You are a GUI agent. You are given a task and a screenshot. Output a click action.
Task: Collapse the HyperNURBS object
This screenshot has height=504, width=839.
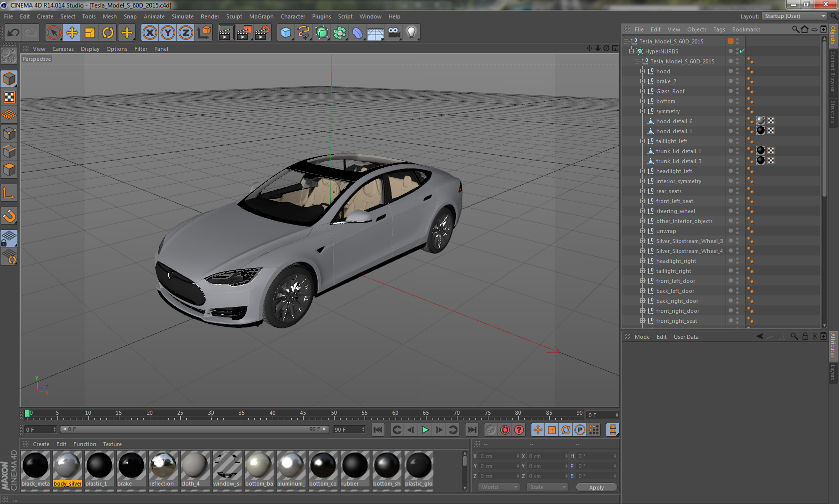[632, 51]
